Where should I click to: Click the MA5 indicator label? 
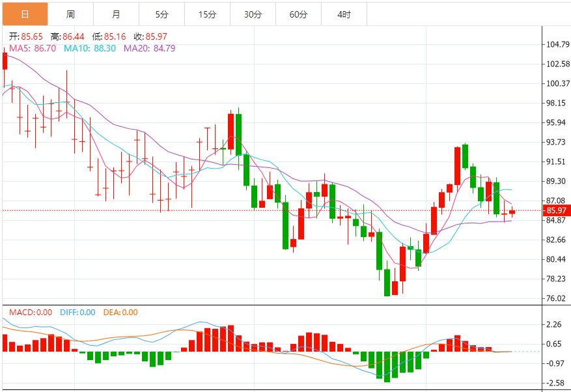33,48
